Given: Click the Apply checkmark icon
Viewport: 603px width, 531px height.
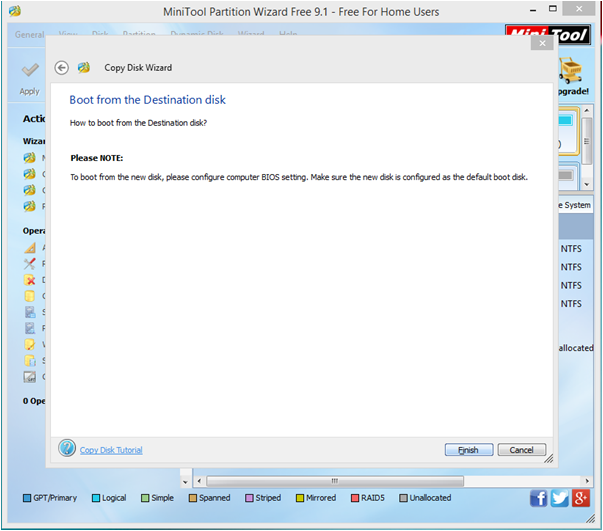Looking at the screenshot, I should [30, 70].
